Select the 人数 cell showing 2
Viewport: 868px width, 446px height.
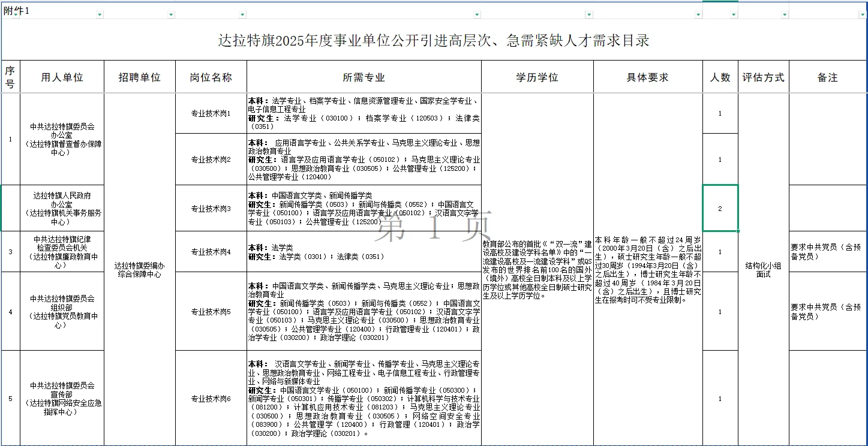[720, 209]
